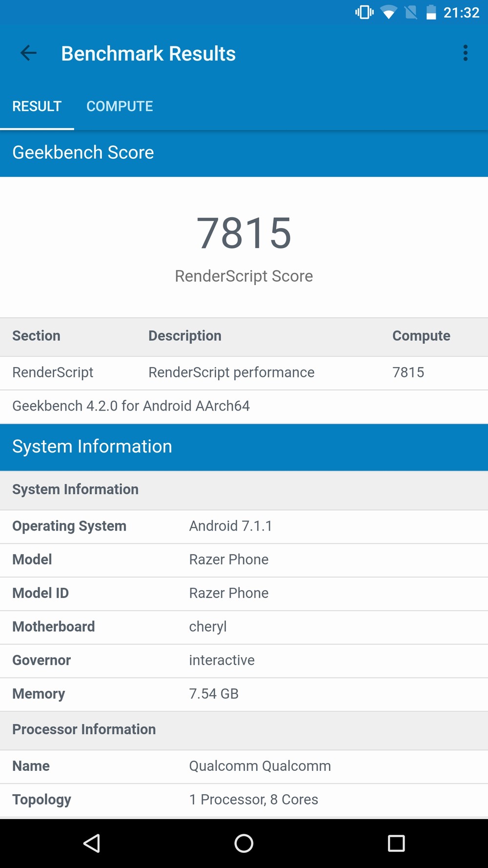The width and height of the screenshot is (488, 868).
Task: Open recent apps with square button
Action: (x=396, y=843)
